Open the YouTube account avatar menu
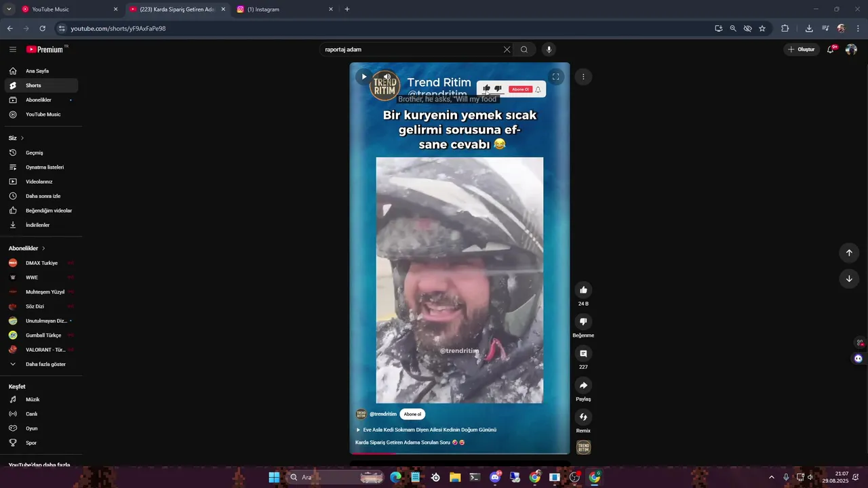Screen dimensions: 868x488 [851, 49]
